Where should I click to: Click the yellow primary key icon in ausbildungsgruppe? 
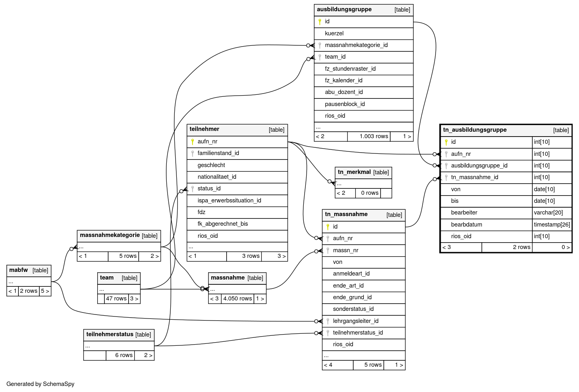pos(320,22)
